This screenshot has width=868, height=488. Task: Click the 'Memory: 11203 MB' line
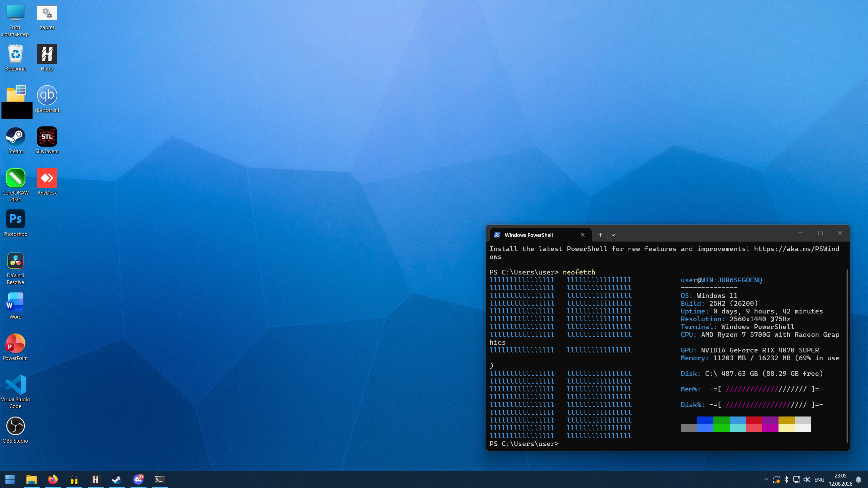point(760,358)
